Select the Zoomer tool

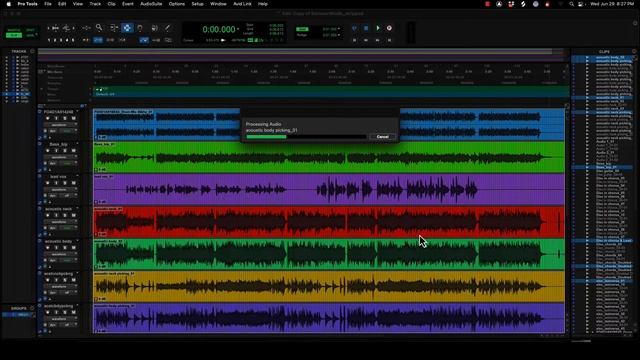[99, 28]
